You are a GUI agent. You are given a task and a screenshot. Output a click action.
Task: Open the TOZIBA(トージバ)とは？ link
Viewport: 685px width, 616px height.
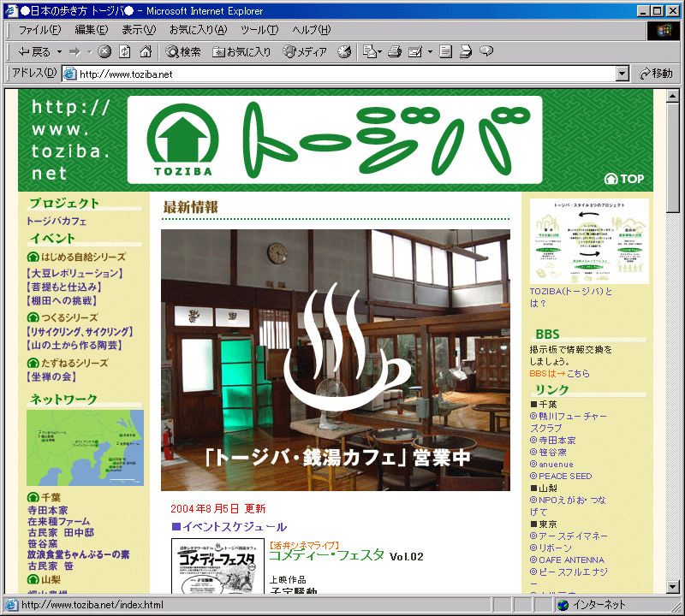tap(571, 297)
